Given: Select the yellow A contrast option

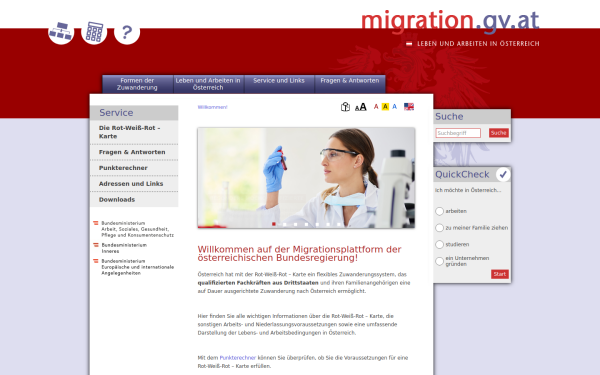Looking at the screenshot, I should (x=385, y=107).
